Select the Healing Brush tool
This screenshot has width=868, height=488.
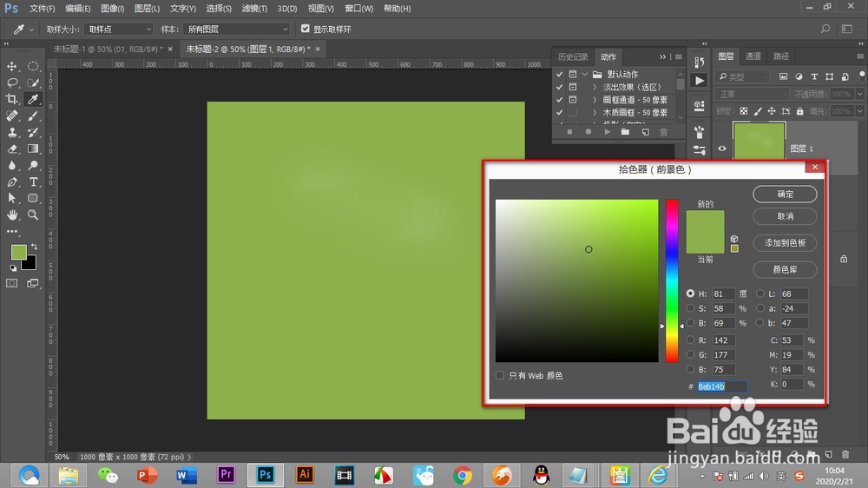click(x=11, y=115)
